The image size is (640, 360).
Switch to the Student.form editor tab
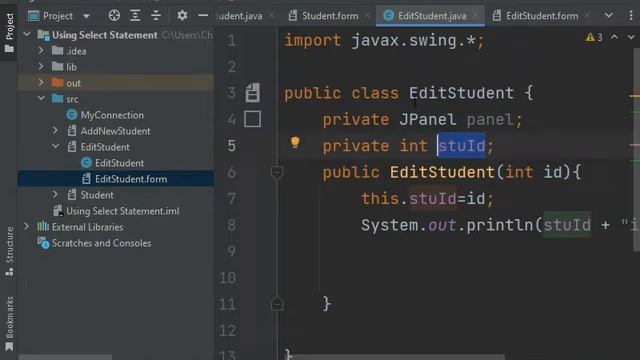324,16
